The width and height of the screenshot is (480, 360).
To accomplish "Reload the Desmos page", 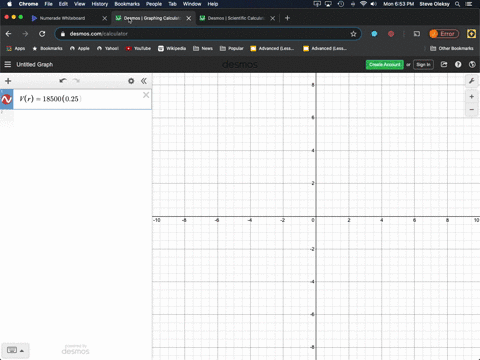I will pyautogui.click(x=42, y=34).
